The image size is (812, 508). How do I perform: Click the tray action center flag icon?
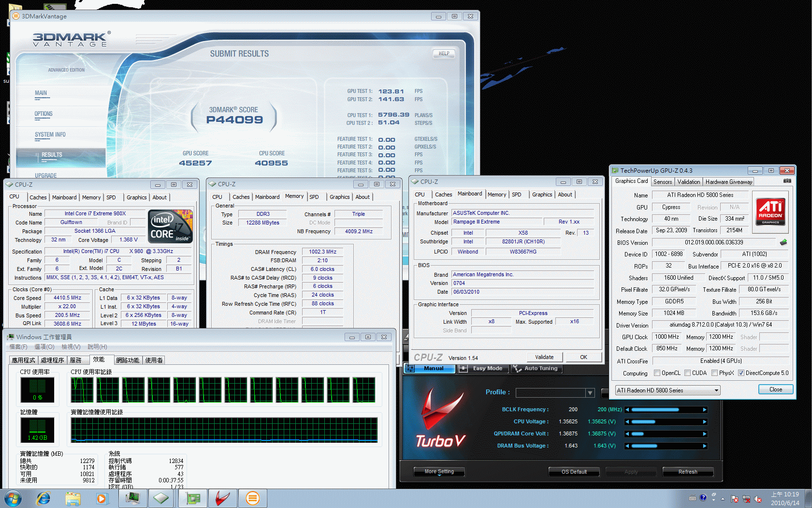735,499
